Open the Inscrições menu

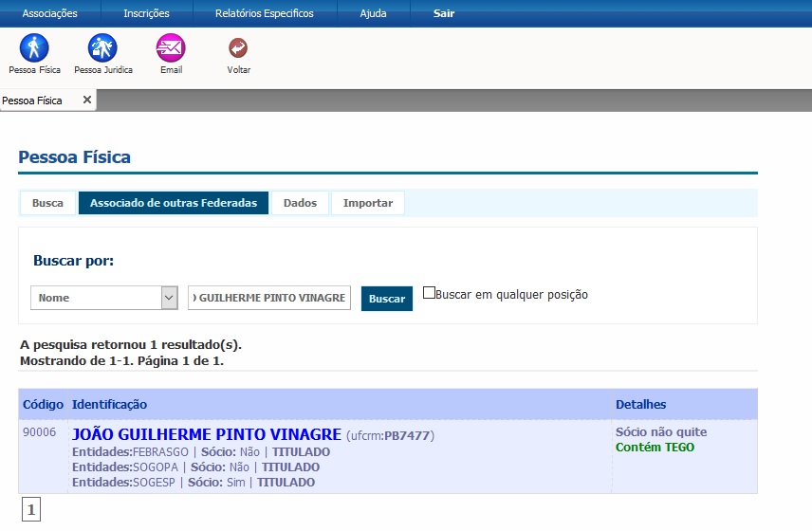point(147,13)
